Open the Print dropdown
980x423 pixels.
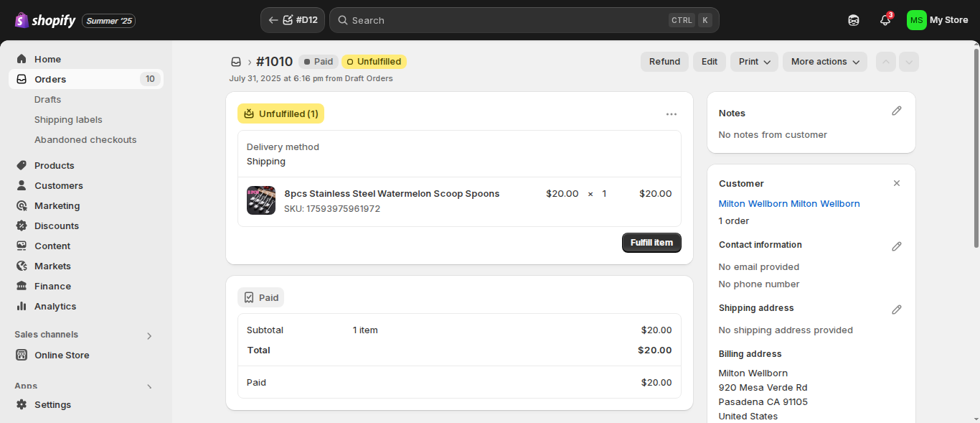pos(755,62)
